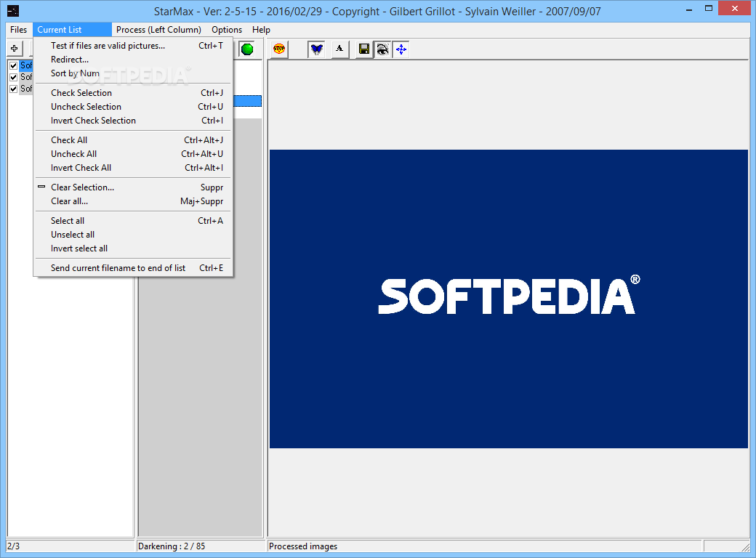Choose Clear all... entry
Screen dimensions: 756x558
(133, 201)
